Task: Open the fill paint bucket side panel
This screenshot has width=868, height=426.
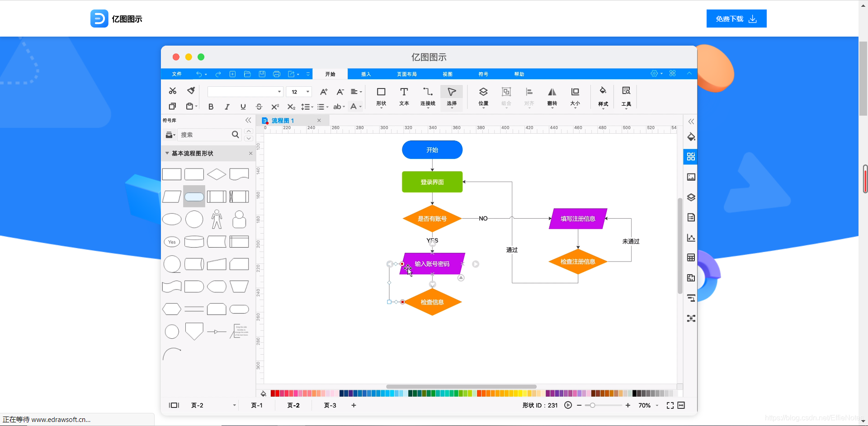Action: tap(691, 137)
